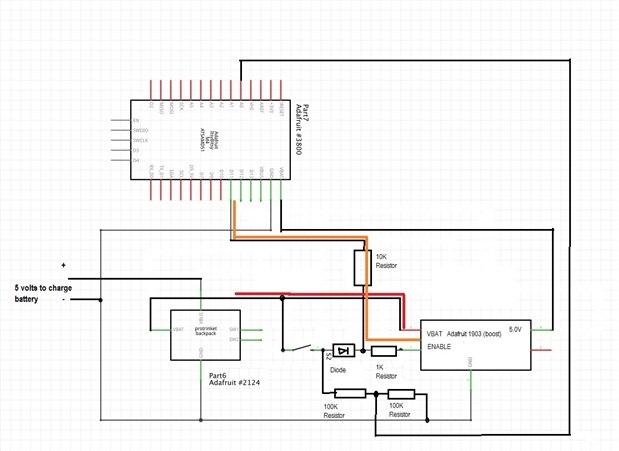Click the S2 switch symbol

302,348
